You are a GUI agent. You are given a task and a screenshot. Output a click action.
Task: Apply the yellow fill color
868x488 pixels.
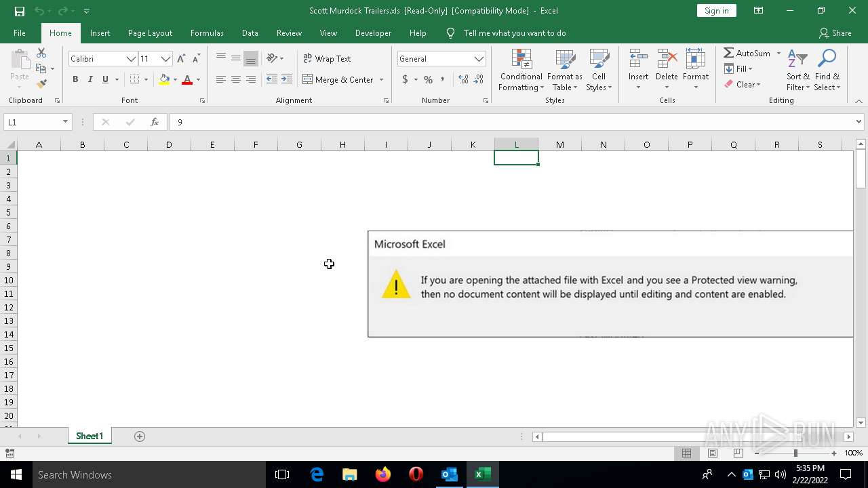[x=164, y=79]
